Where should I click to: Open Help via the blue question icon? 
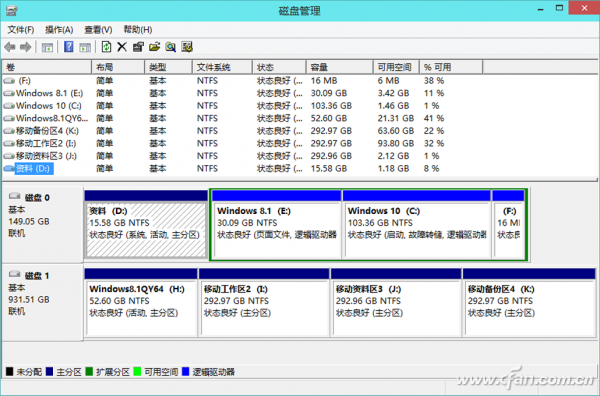click(x=69, y=47)
